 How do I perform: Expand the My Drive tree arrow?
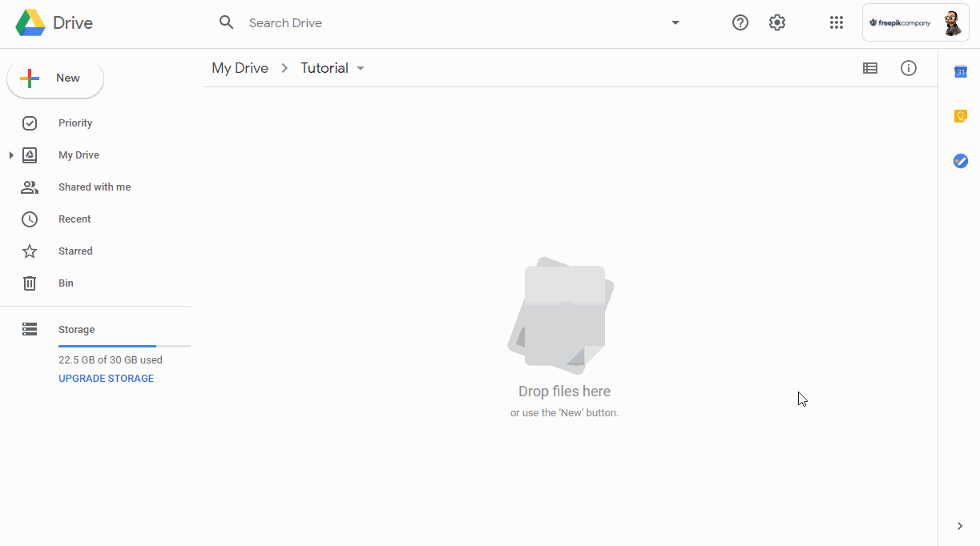coord(11,155)
